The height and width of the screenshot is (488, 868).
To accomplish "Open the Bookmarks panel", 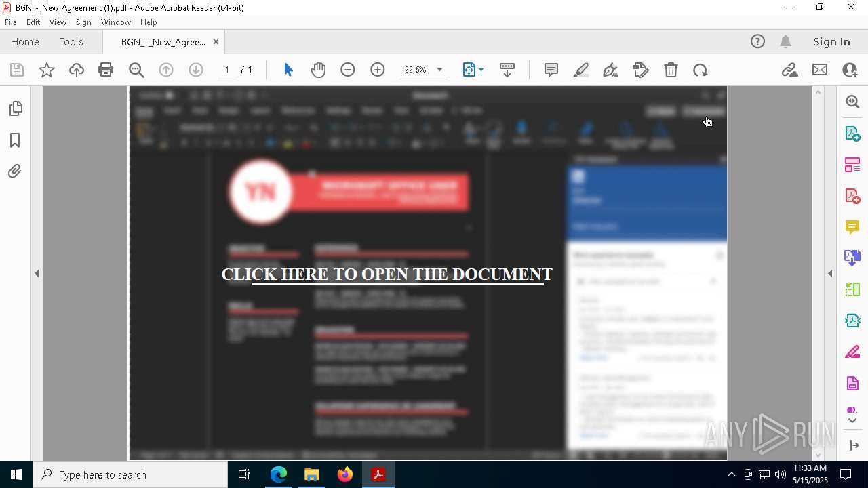I will [15, 140].
